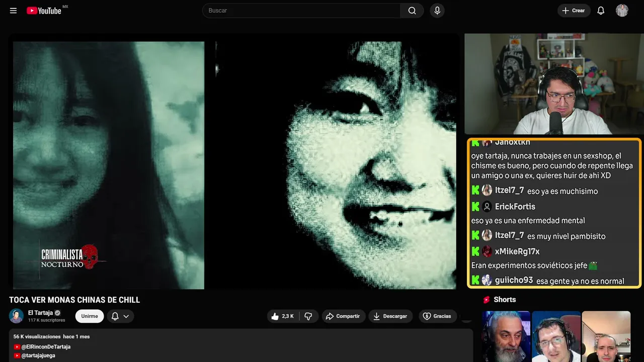Click the 117 K suscriptores count
644x362 pixels.
[x=47, y=320]
